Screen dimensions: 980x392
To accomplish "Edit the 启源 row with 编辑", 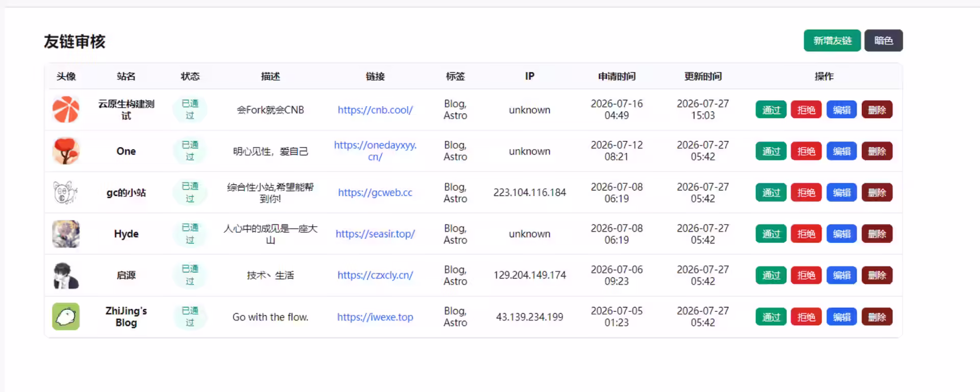I will tap(842, 275).
